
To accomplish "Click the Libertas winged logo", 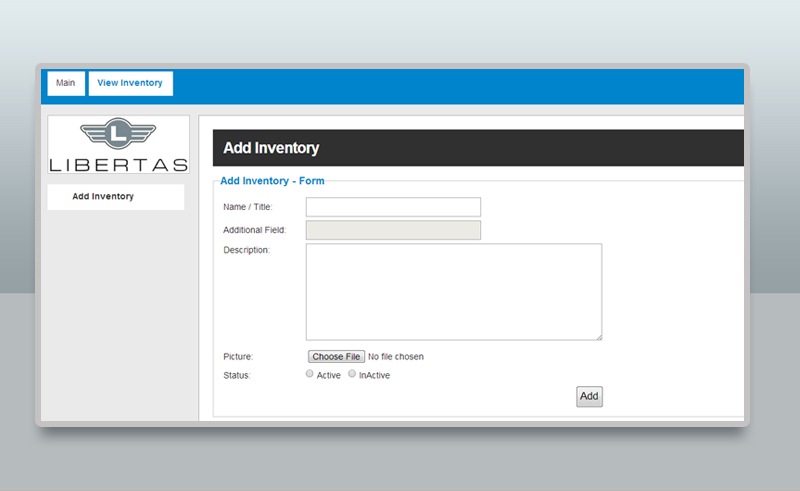I will point(118,144).
